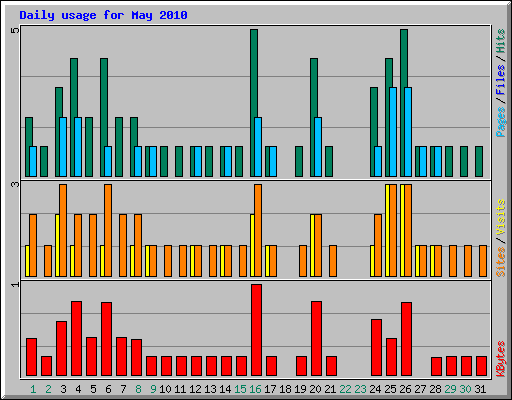Click the red KBytes bar for day 1

(31, 357)
